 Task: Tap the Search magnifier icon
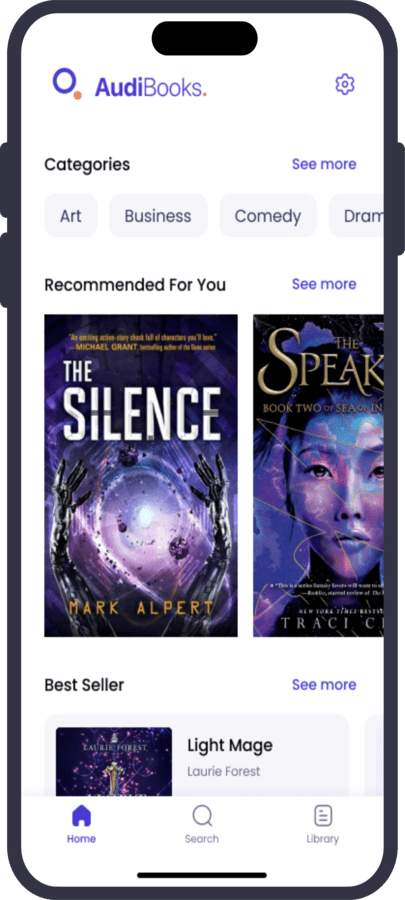pyautogui.click(x=202, y=816)
